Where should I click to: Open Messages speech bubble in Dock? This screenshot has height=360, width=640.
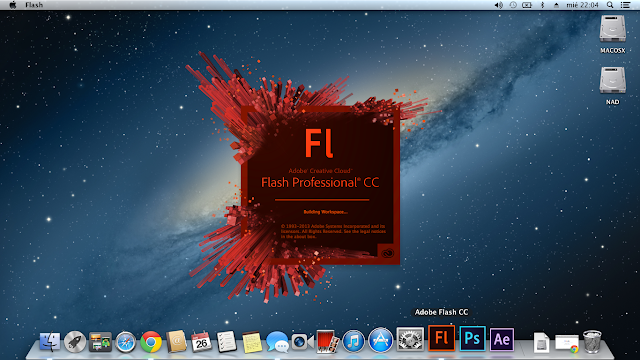pos(277,341)
